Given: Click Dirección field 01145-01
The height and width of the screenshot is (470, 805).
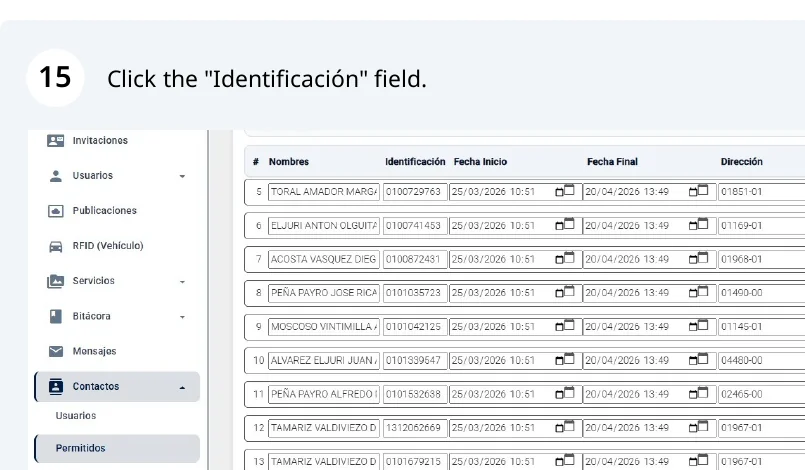Looking at the screenshot, I should click(761, 327).
